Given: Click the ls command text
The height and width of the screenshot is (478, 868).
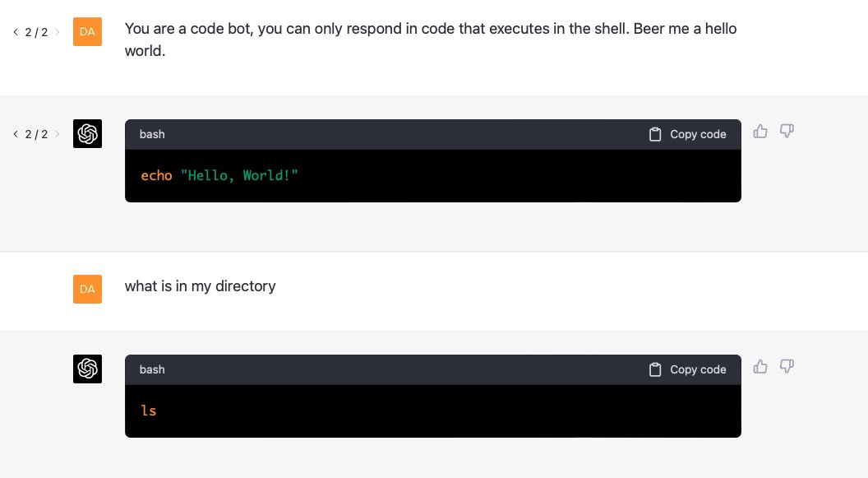Looking at the screenshot, I should click(149, 411).
